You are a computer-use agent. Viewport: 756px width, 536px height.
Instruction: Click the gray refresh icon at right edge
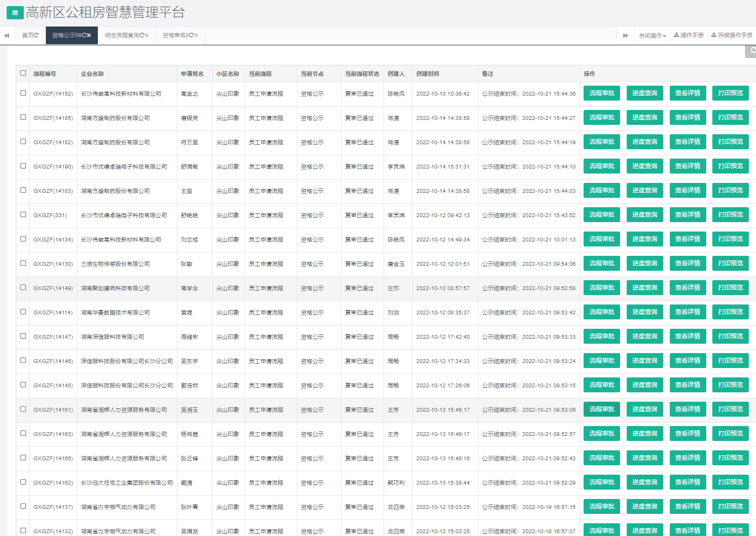[752, 51]
